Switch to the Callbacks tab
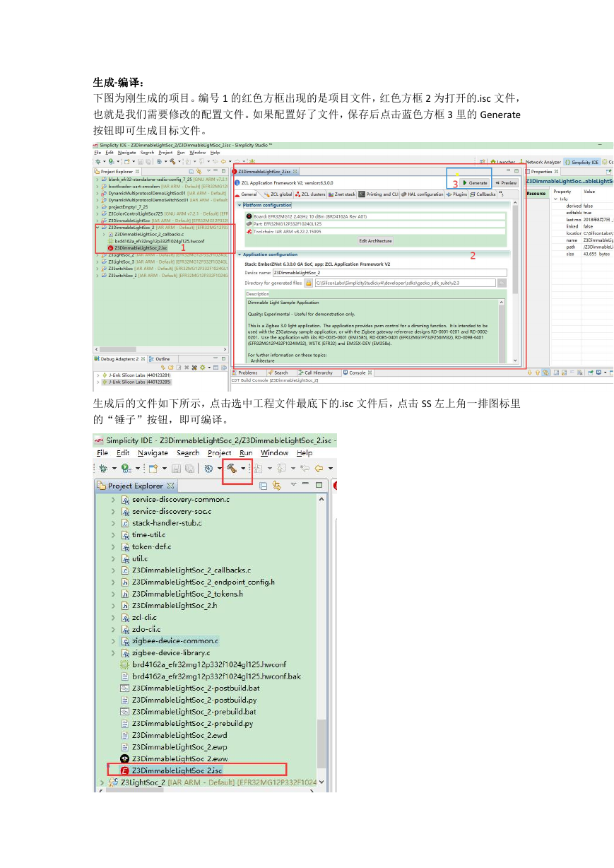This screenshot has width=614, height=868. (483, 194)
